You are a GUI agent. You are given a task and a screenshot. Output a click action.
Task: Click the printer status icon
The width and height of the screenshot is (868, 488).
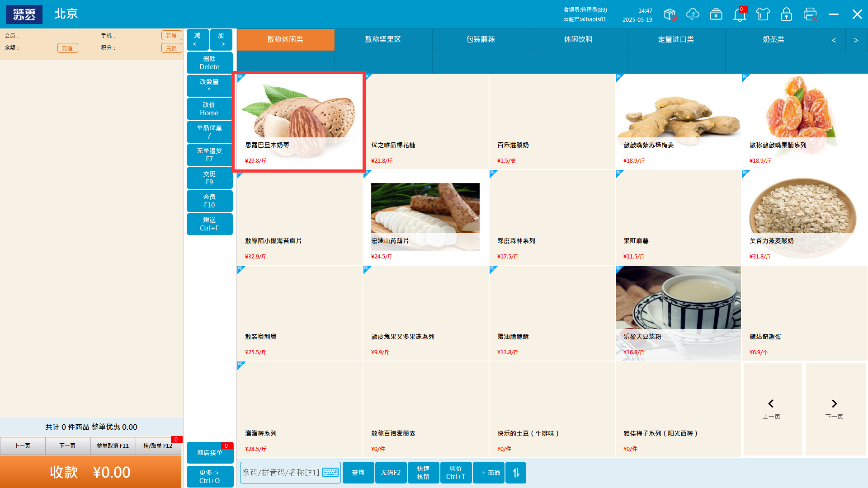(x=810, y=14)
